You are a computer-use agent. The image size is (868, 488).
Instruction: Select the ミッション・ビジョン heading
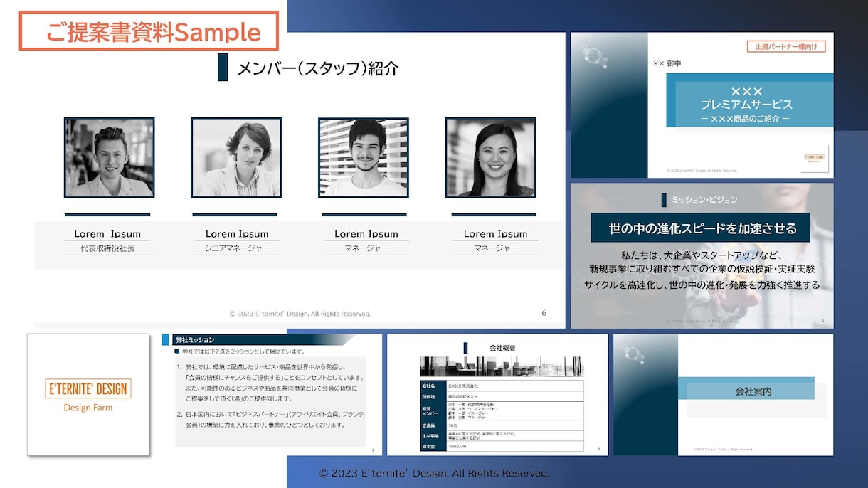[x=704, y=200]
